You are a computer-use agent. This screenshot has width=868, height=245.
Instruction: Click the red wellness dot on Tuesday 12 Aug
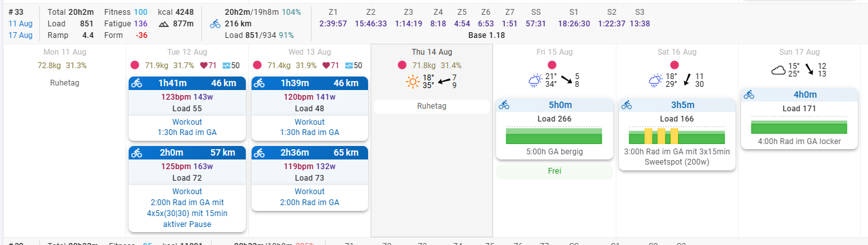click(135, 65)
